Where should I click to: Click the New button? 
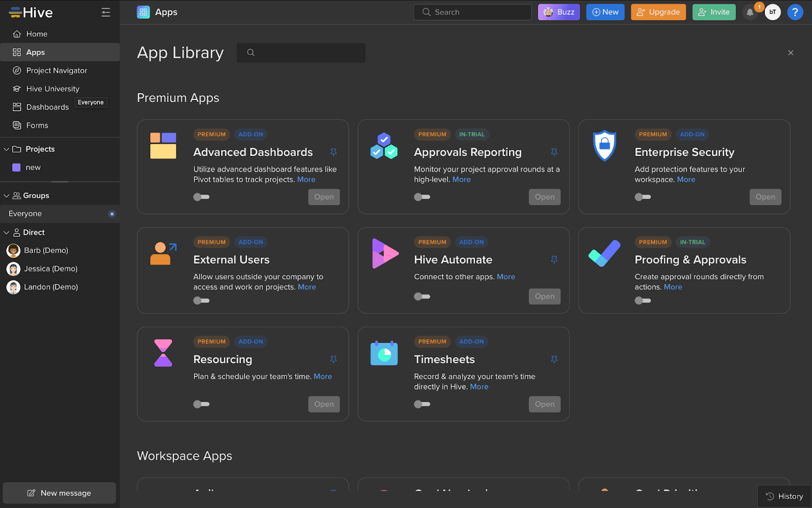pos(605,12)
